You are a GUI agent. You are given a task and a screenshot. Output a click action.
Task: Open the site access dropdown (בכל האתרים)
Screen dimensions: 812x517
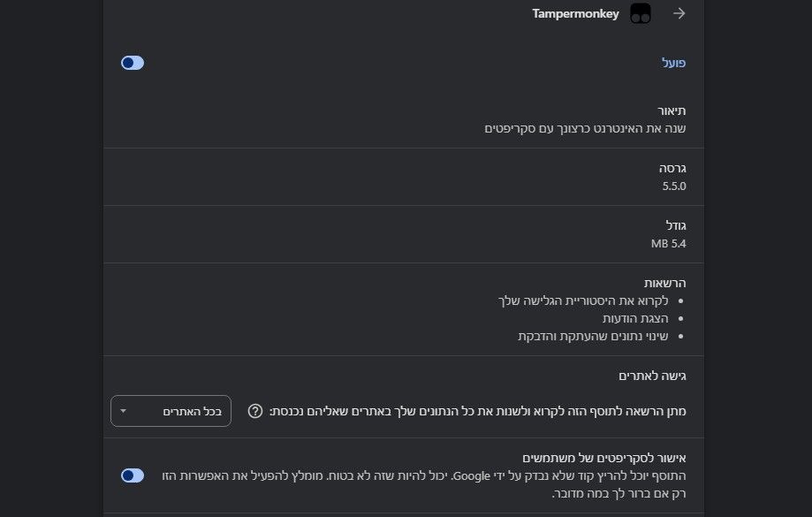[171, 411]
